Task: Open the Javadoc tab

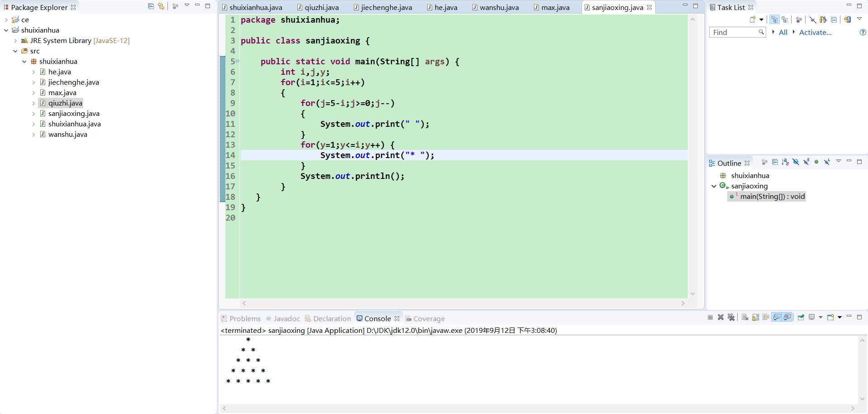Action: (283, 318)
